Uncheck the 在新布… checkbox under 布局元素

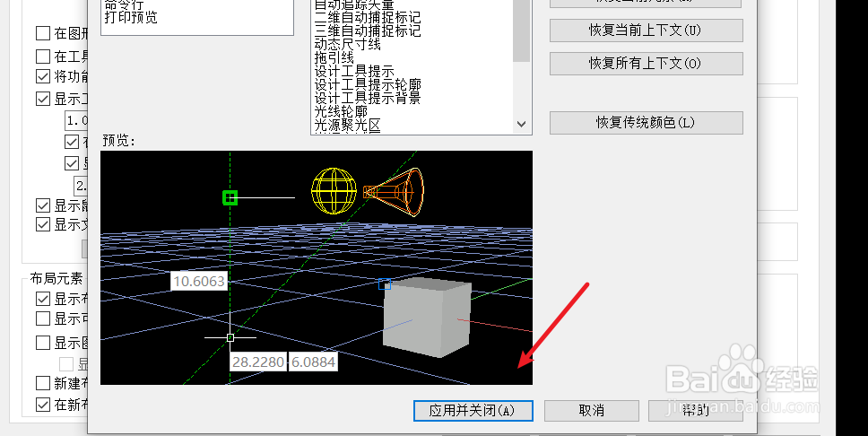tap(43, 405)
